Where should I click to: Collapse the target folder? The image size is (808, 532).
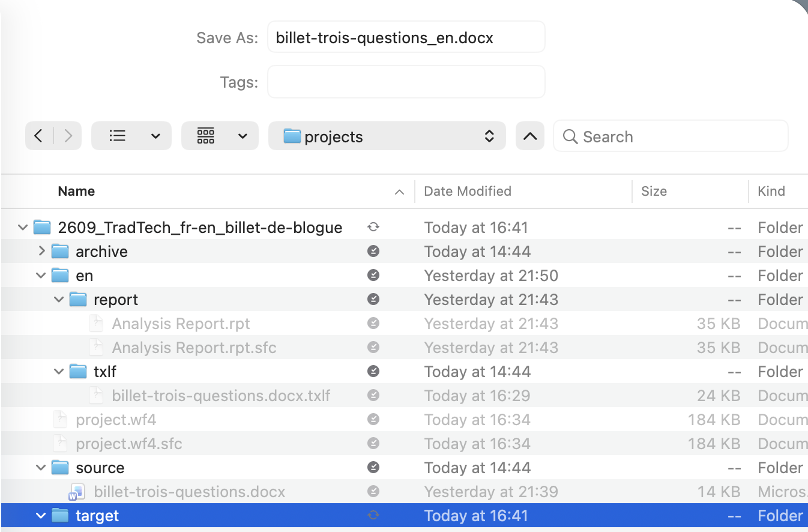pyautogui.click(x=41, y=516)
